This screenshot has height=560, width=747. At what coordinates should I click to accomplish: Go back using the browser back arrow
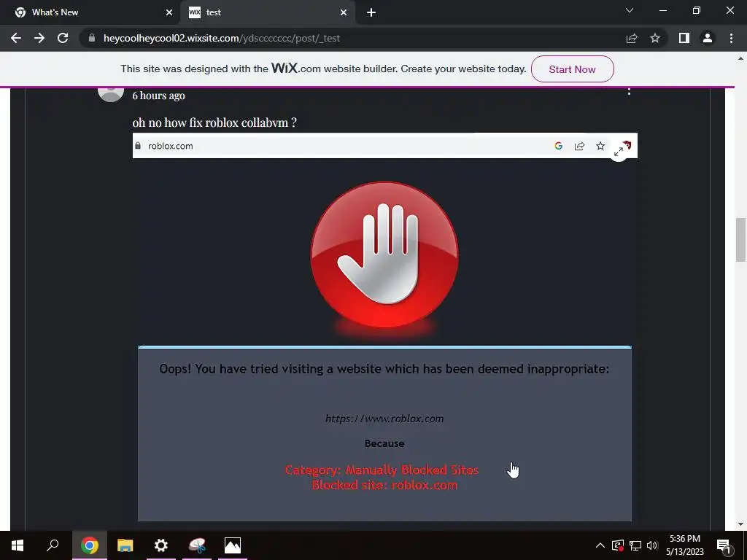pyautogui.click(x=16, y=38)
